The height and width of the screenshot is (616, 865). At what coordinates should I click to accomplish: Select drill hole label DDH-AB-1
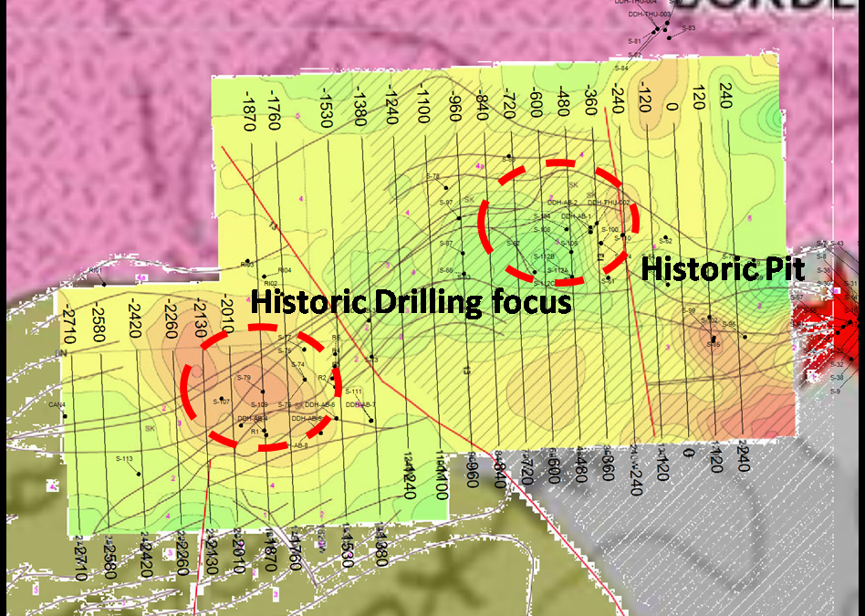(576, 216)
